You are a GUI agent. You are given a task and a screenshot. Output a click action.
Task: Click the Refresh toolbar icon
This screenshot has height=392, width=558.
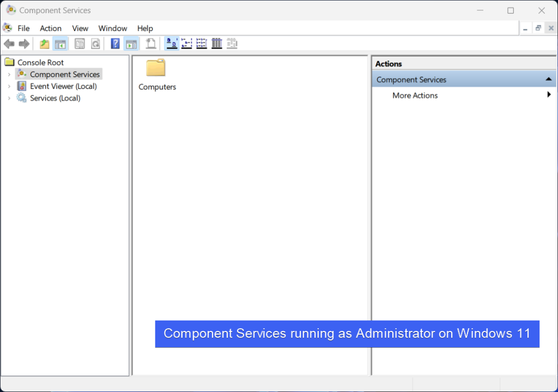(x=95, y=43)
